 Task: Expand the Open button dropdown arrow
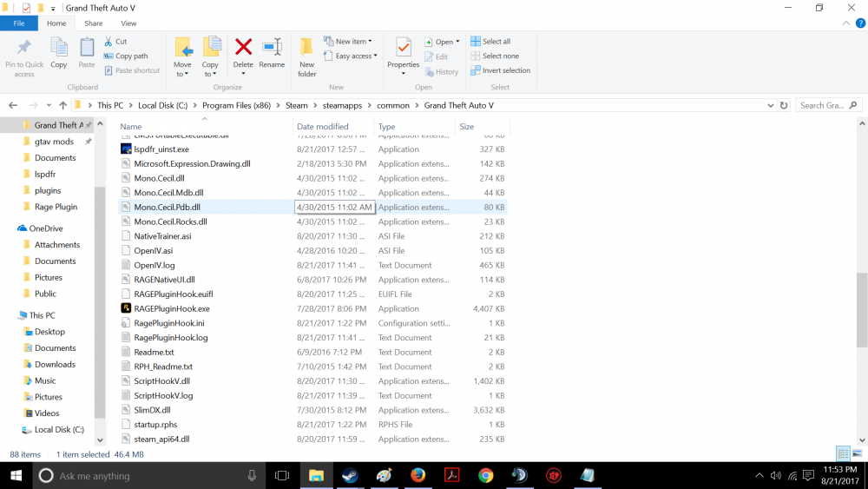click(x=457, y=42)
